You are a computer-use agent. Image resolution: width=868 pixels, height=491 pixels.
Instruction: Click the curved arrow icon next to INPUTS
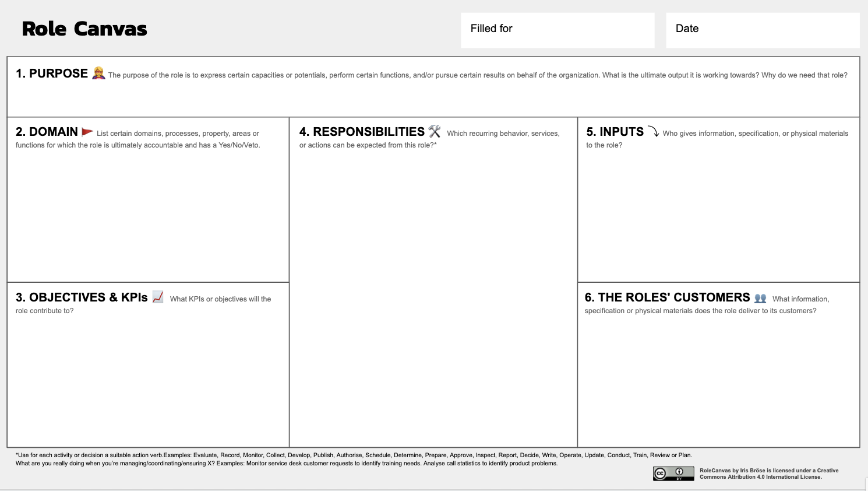[654, 131]
